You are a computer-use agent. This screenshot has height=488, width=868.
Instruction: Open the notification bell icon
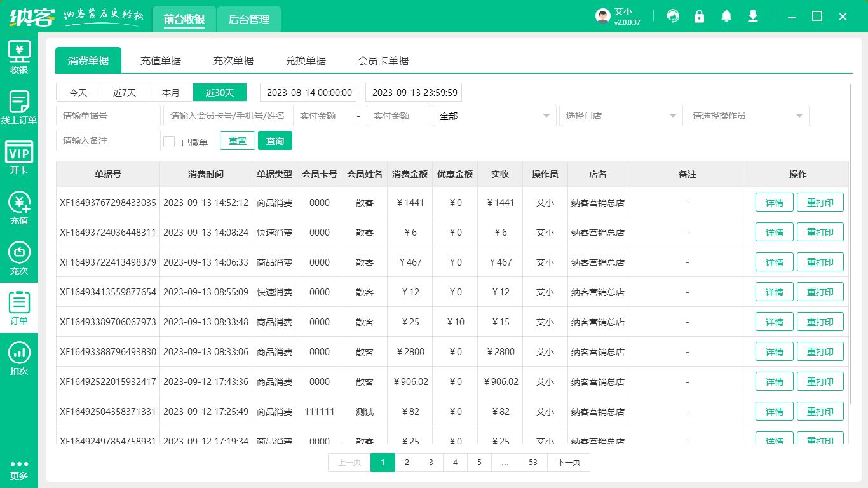726,16
